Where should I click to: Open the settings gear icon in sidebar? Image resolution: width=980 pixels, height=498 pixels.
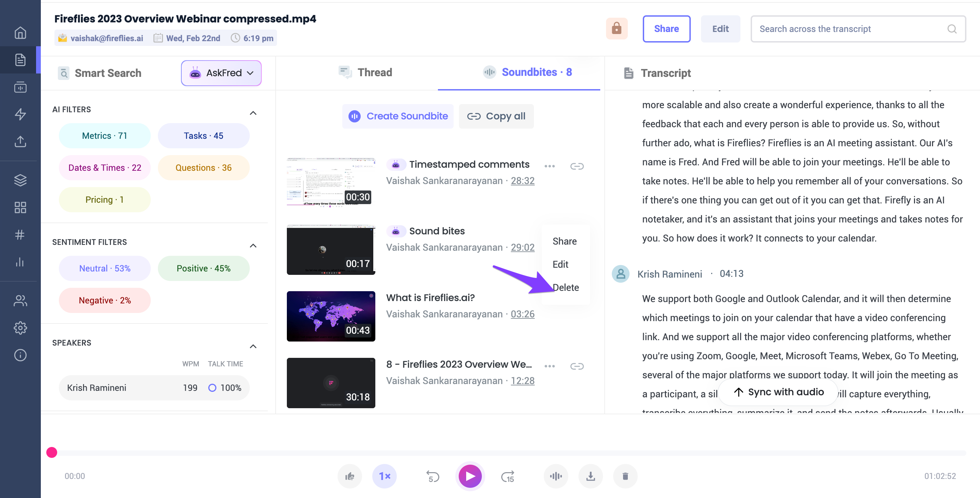click(x=20, y=328)
